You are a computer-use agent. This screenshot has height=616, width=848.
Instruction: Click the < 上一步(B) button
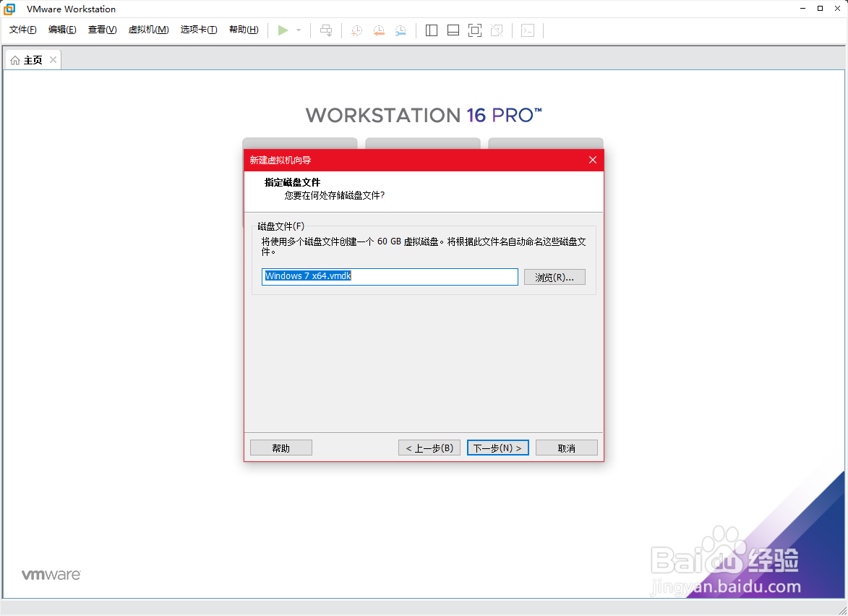click(429, 448)
